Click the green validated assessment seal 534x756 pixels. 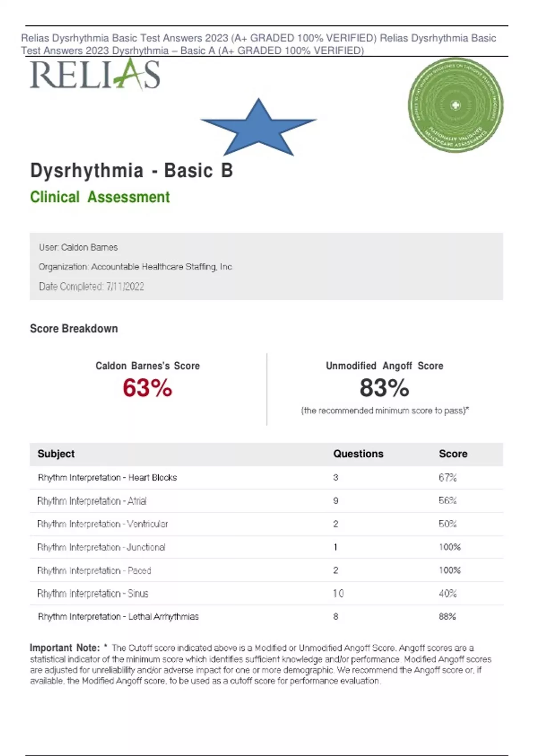point(455,105)
